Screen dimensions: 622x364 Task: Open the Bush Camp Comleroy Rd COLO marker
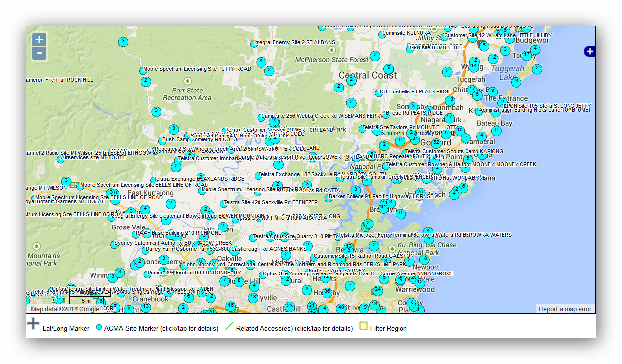pyautogui.click(x=162, y=141)
